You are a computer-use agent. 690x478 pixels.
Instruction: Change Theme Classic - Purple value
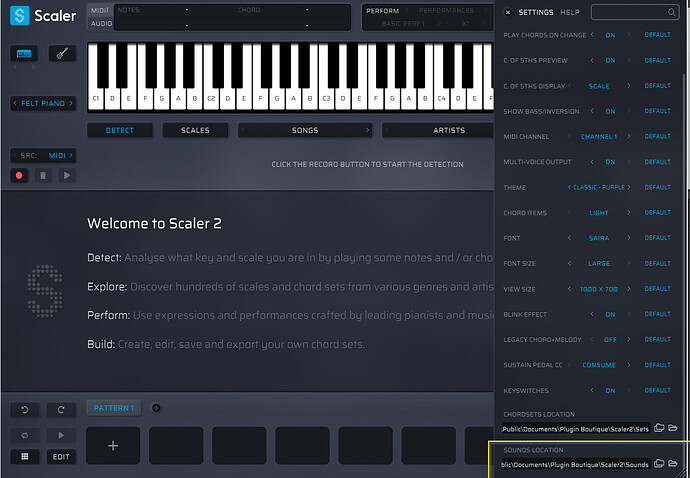point(599,188)
